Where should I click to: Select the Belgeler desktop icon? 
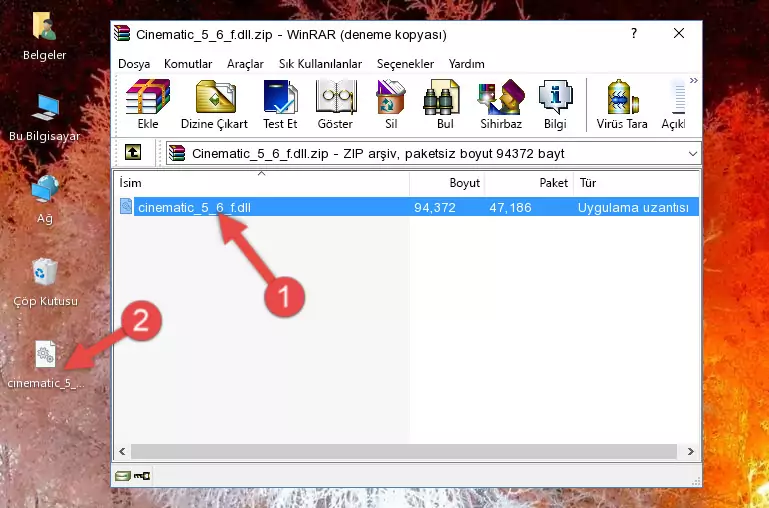pos(45,37)
